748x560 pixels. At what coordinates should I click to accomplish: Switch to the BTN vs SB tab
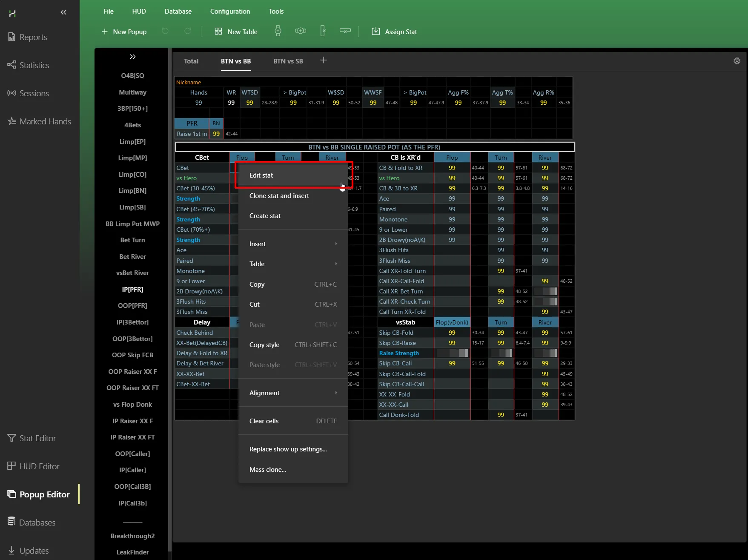[288, 61]
